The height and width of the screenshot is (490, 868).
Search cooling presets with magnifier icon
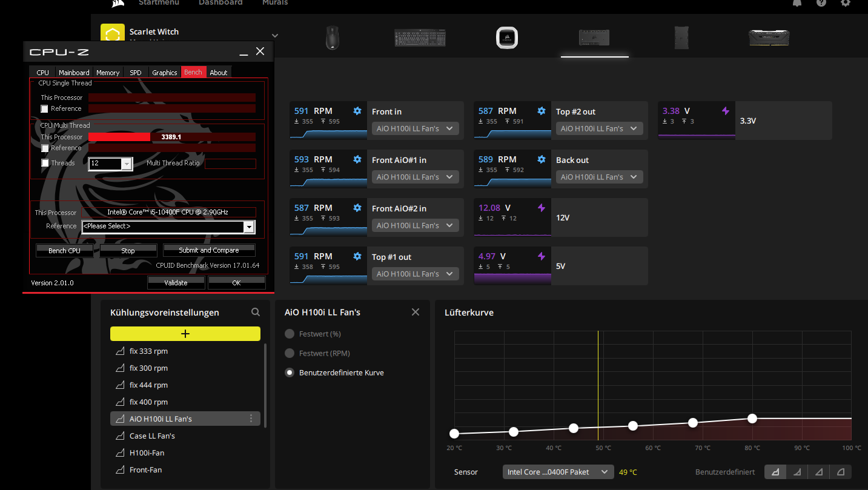256,312
